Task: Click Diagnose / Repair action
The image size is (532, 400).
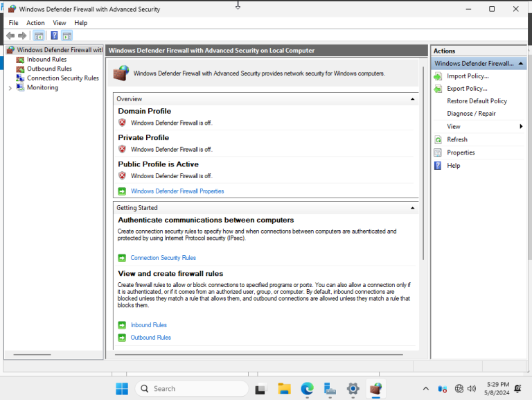Action: [x=471, y=114]
